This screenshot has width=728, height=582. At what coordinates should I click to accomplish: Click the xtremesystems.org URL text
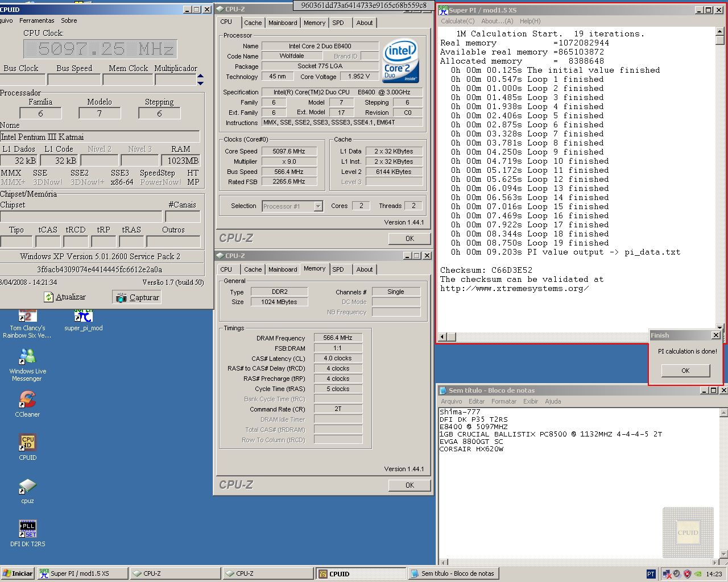coord(514,288)
